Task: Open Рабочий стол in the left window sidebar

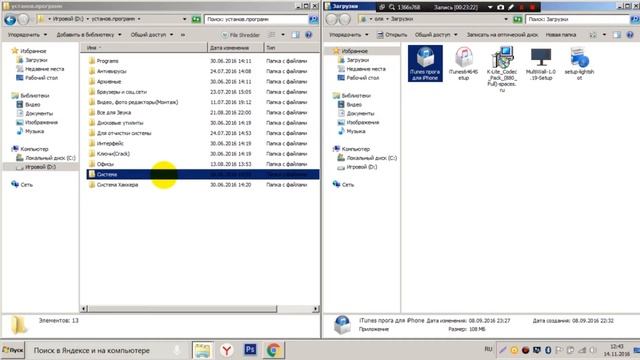Action: [41, 78]
